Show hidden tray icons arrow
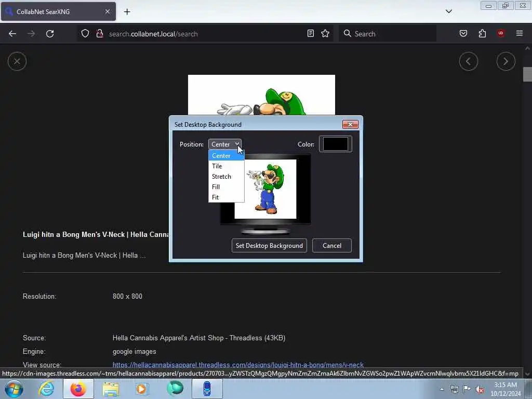The height and width of the screenshot is (399, 532). 442,389
